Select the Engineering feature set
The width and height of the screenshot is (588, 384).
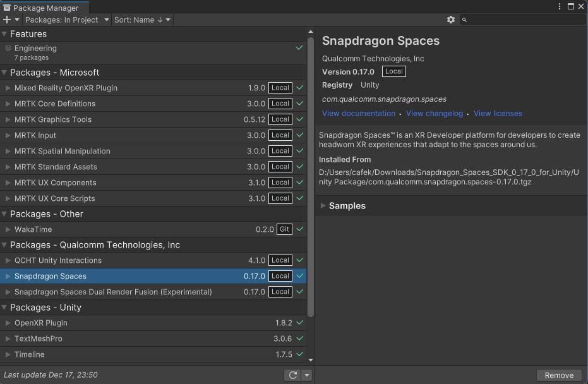(x=153, y=52)
